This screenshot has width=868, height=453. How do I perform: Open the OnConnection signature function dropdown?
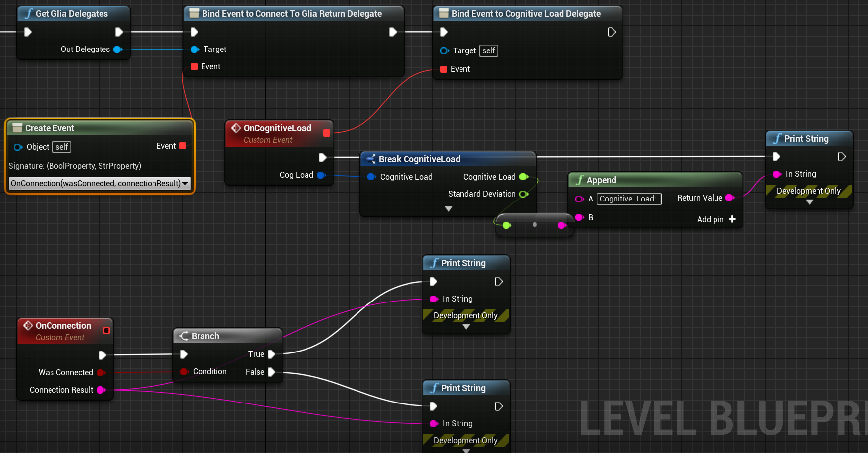click(x=100, y=183)
